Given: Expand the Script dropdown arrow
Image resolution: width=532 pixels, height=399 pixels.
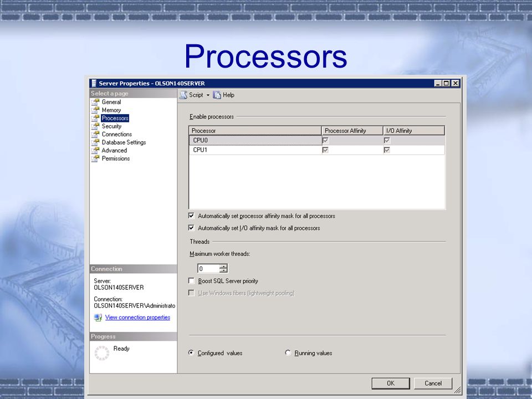Looking at the screenshot, I should pos(208,95).
